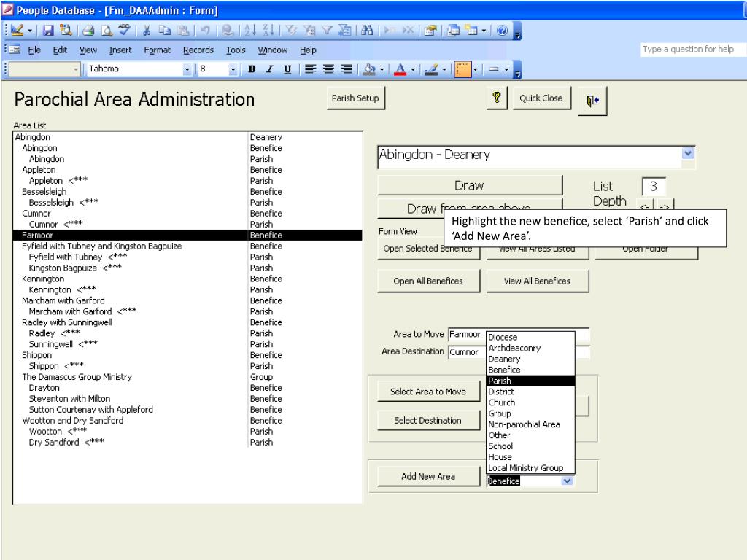The height and width of the screenshot is (560, 747).
Task: Open the Fill/Back Color dropdown arrow
Action: coord(382,69)
